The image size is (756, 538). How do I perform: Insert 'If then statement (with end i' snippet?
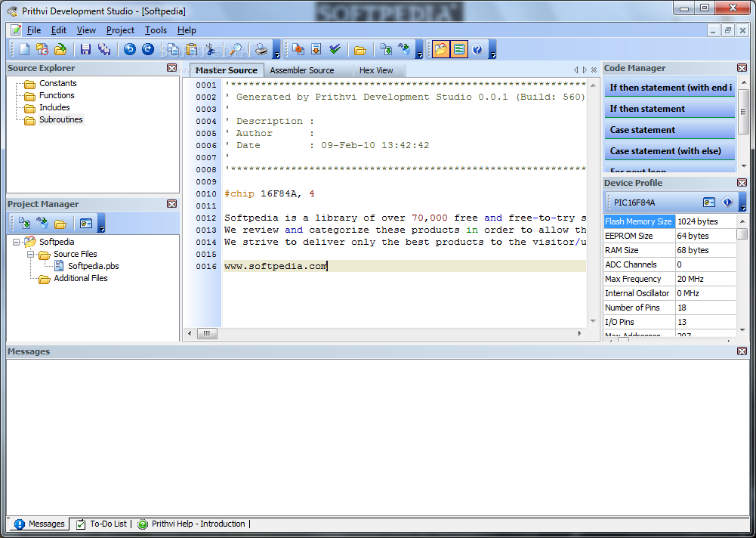pyautogui.click(x=670, y=88)
